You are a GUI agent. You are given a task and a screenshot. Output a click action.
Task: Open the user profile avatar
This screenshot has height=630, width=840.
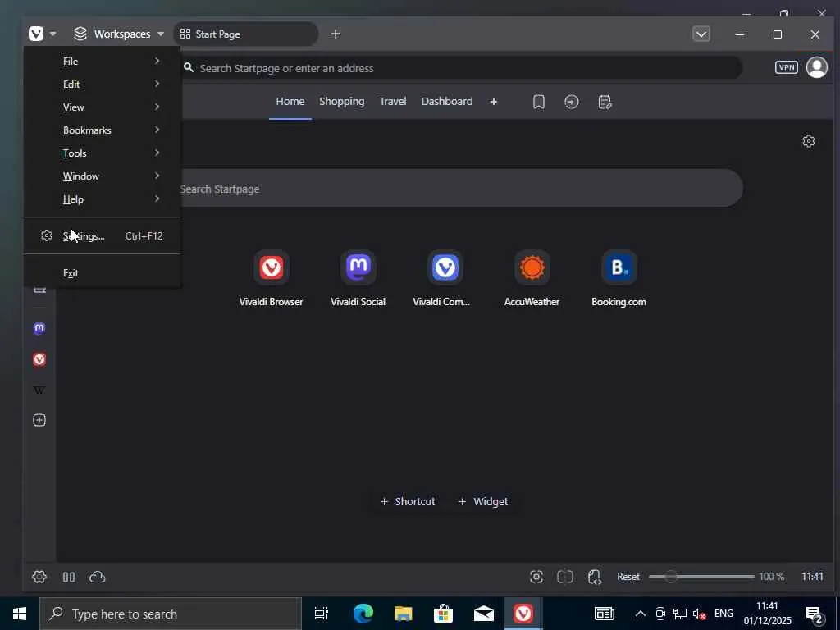point(817,67)
